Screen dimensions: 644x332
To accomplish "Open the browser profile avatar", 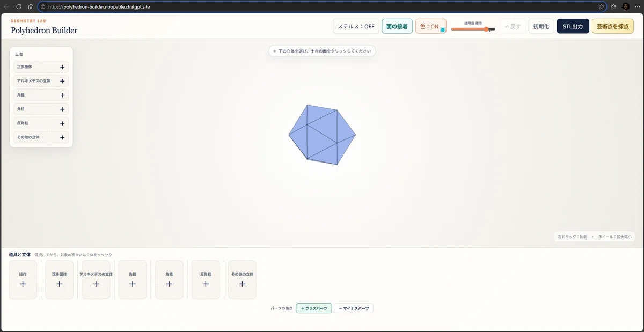I will coord(626,6).
